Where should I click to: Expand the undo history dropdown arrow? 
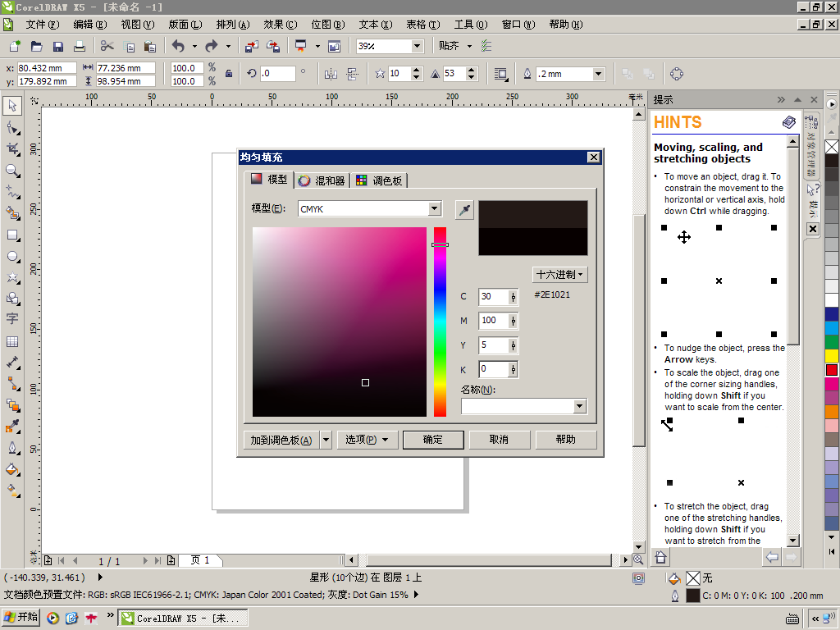coord(194,46)
